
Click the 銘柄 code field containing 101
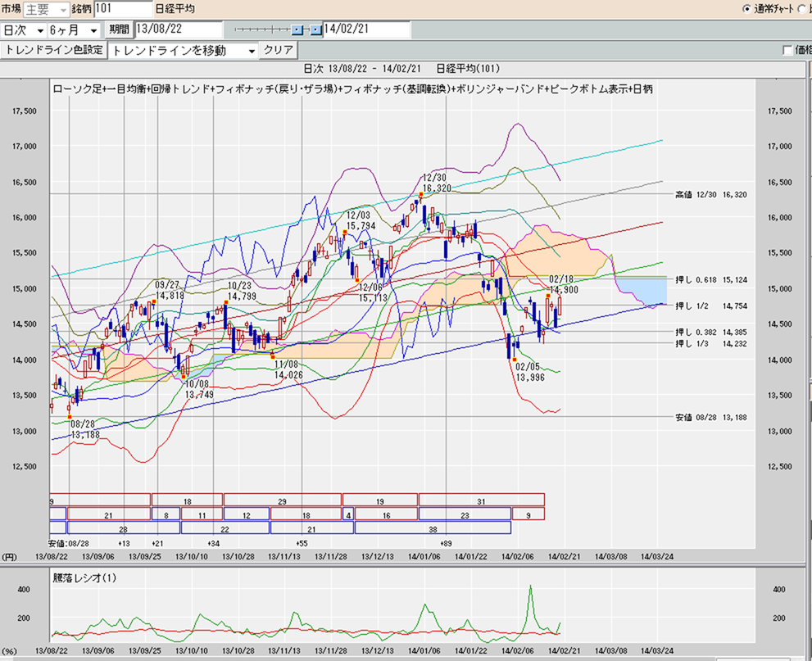click(123, 9)
